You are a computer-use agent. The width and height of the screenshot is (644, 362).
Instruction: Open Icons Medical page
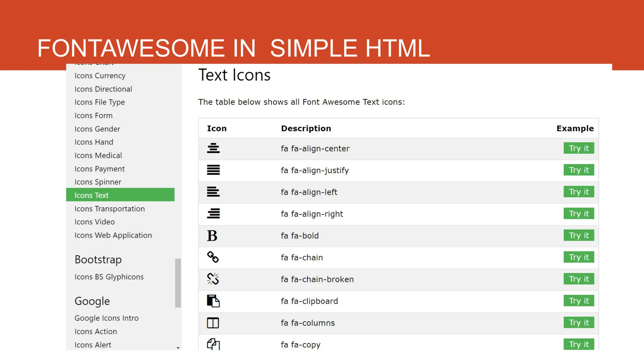(x=98, y=156)
